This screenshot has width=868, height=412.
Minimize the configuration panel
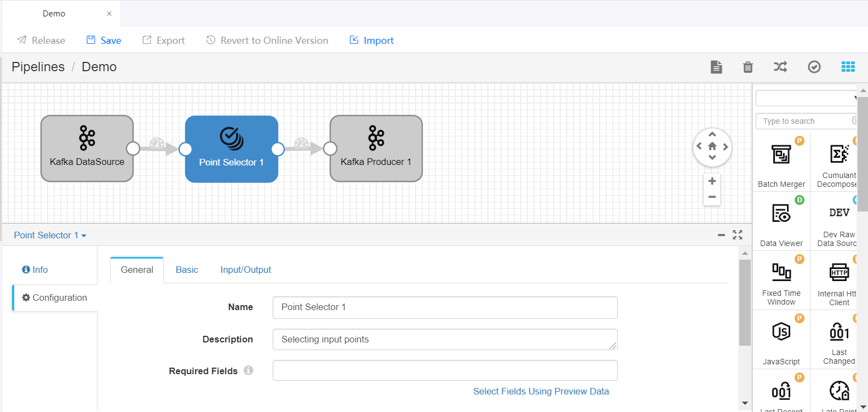[x=721, y=235]
